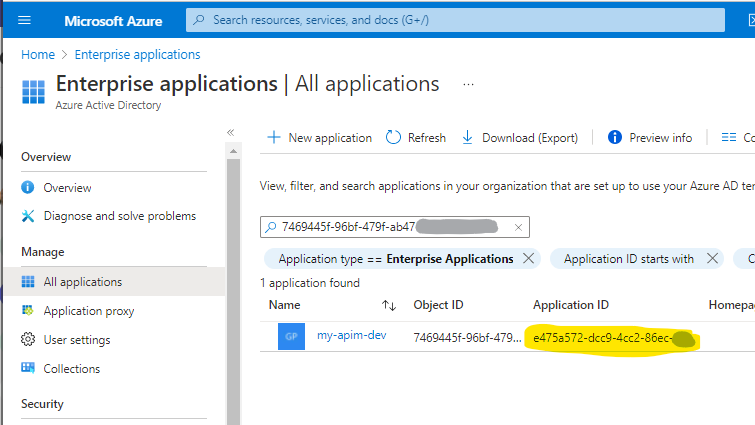Click the columns icon in toolbar
Viewport: 755px width, 425px height.
729,138
